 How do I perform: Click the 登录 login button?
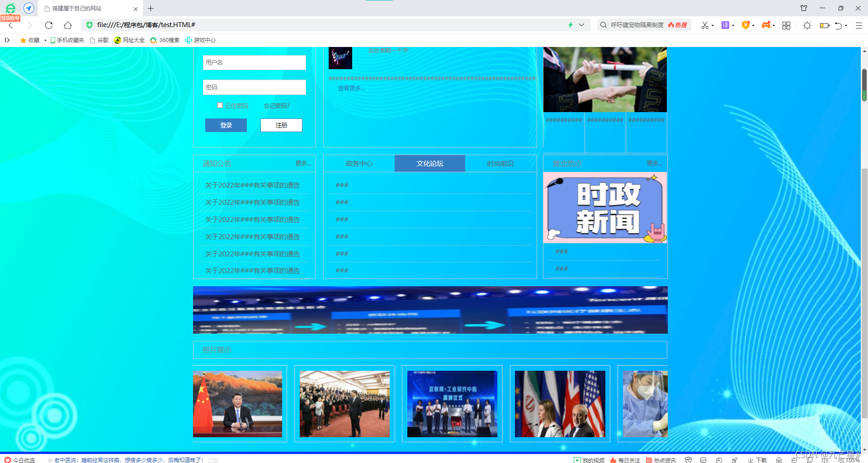tap(226, 125)
